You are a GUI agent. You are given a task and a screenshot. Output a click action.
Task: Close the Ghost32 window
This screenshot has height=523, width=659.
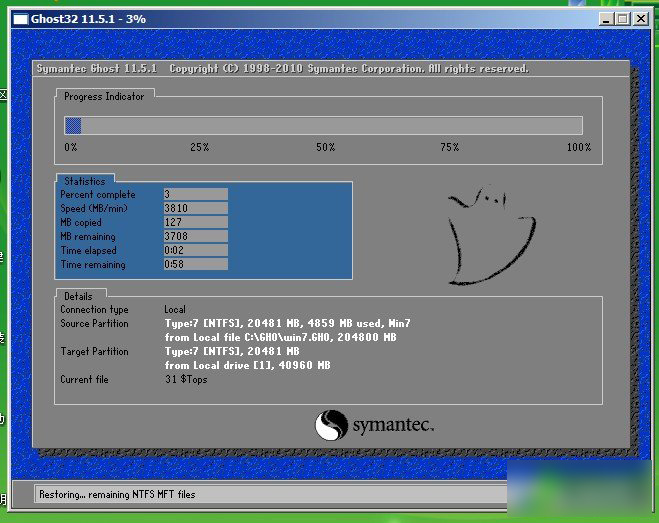(x=641, y=19)
